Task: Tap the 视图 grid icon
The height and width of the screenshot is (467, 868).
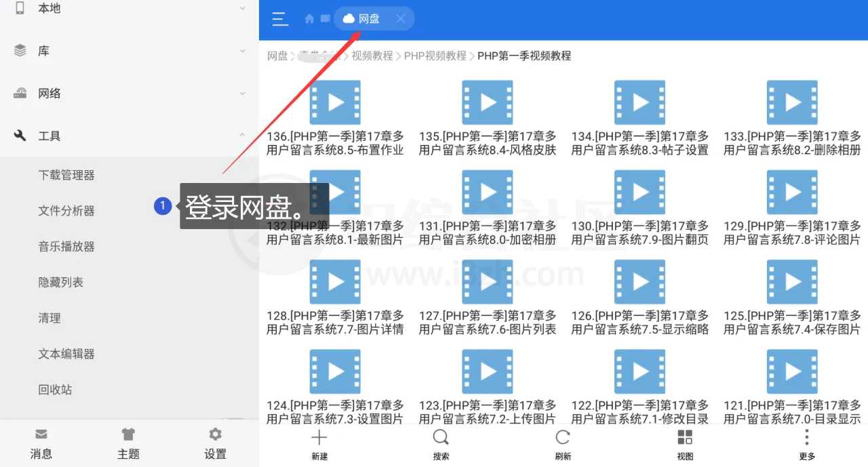Action: pos(685,436)
